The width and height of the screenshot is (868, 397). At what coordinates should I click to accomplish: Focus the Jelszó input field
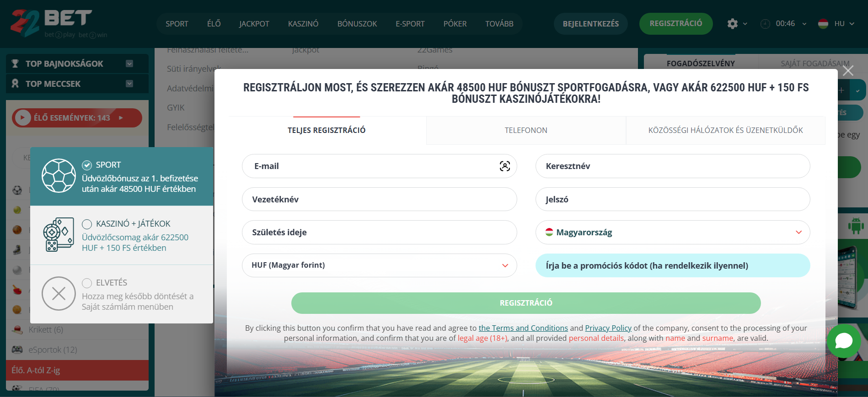[673, 199]
